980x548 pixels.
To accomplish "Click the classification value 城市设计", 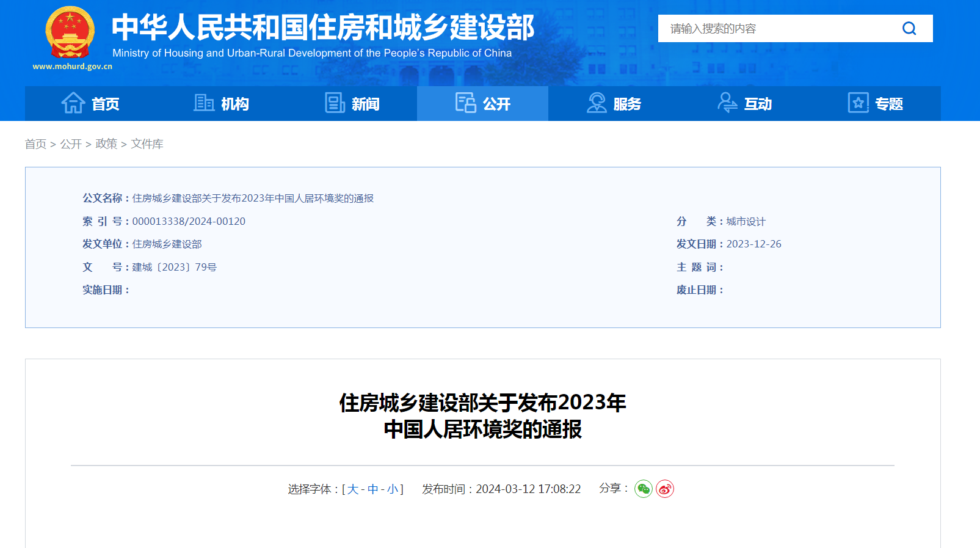I will tap(746, 221).
